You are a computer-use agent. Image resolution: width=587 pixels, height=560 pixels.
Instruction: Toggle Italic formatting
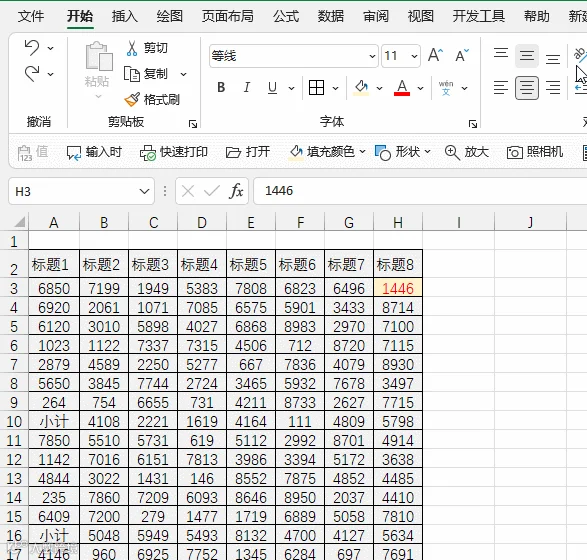point(247,88)
